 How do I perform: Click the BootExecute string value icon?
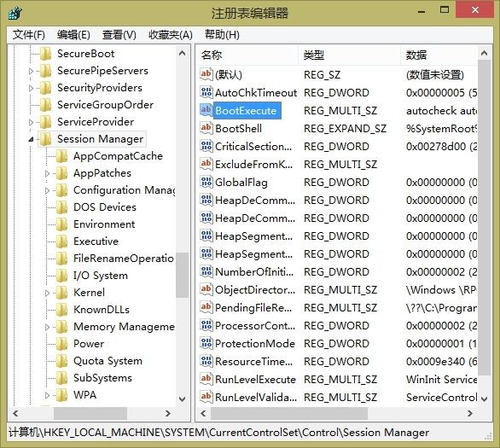click(x=206, y=110)
